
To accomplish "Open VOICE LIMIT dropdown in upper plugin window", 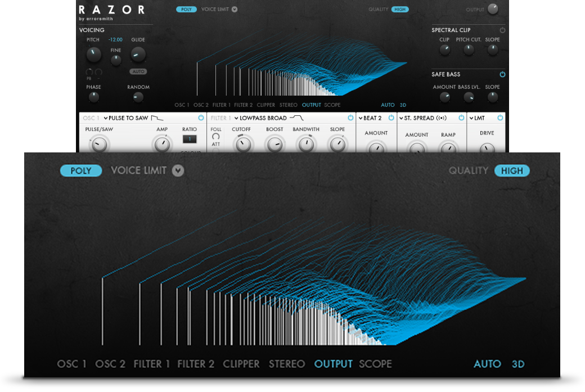I will tap(235, 10).
